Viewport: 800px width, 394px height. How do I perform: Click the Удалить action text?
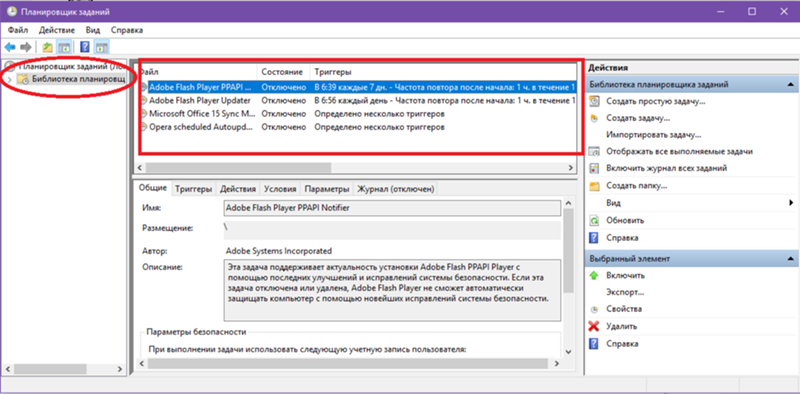pyautogui.click(x=621, y=326)
